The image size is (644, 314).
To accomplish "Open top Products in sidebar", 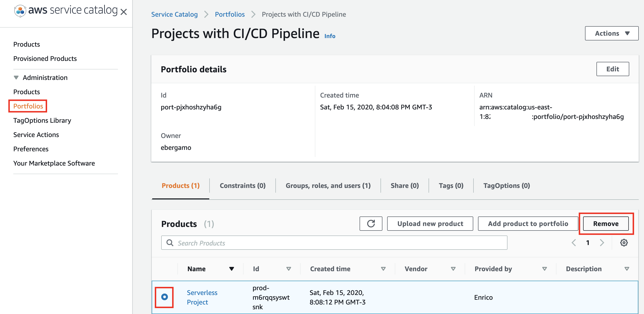I will click(26, 44).
